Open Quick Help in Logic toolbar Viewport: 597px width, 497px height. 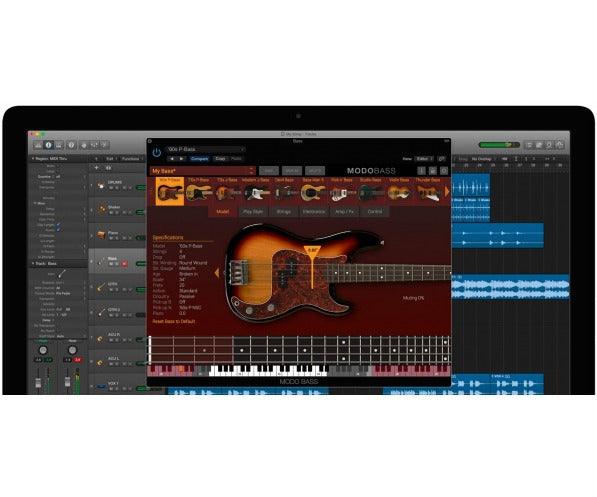point(71,145)
